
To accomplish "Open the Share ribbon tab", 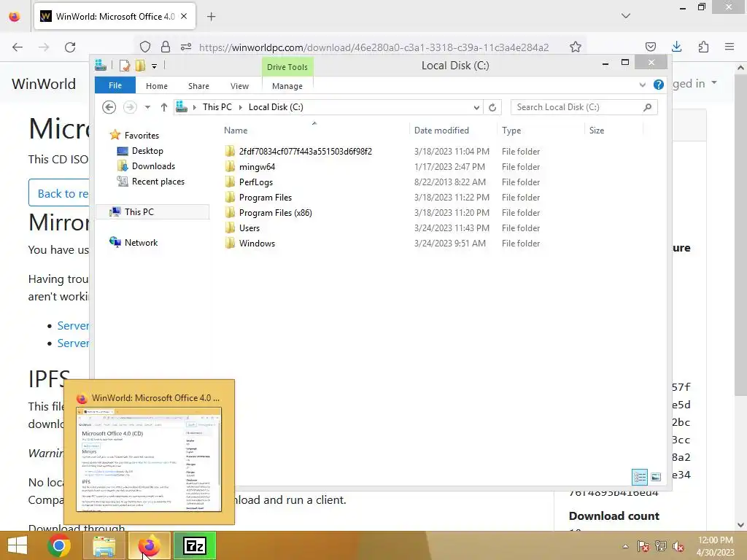I will (198, 86).
